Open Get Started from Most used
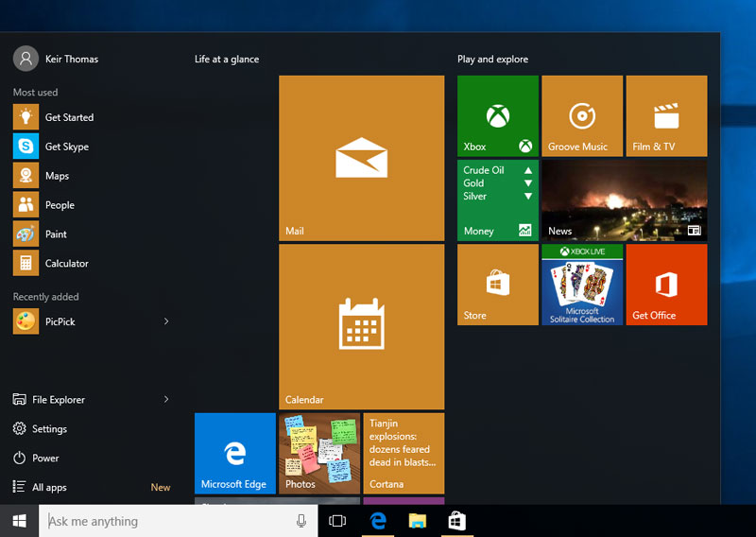Image resolution: width=756 pixels, height=537 pixels. click(92, 117)
